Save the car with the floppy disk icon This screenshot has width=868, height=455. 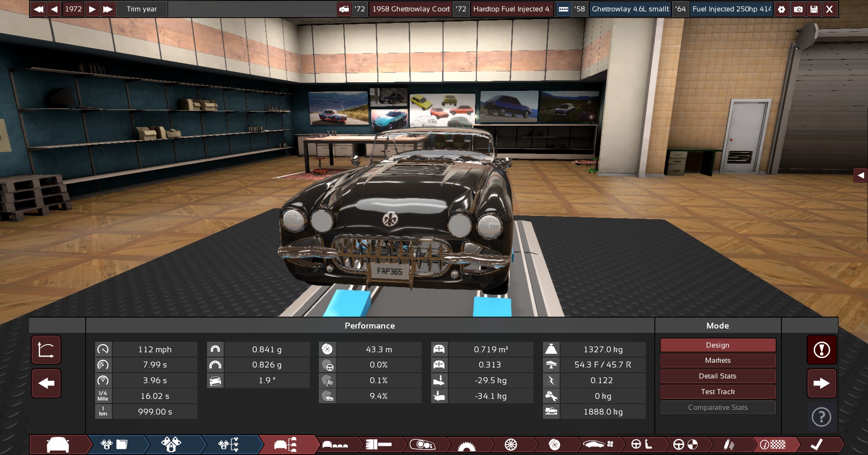click(x=814, y=9)
